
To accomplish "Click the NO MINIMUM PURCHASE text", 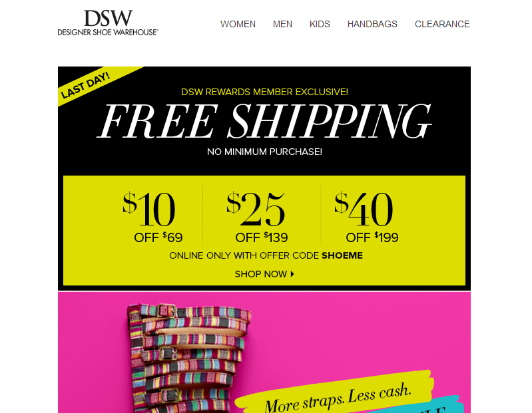I will tap(264, 152).
